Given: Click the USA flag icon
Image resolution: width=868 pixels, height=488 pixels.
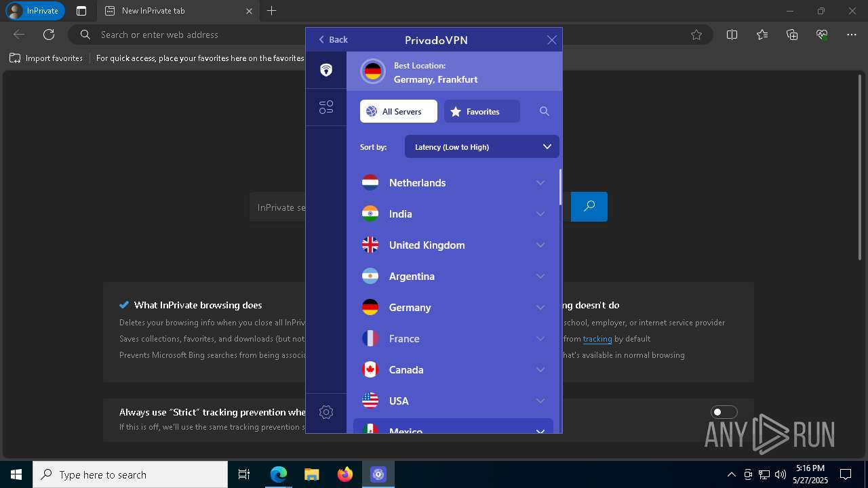Looking at the screenshot, I should pyautogui.click(x=370, y=401).
